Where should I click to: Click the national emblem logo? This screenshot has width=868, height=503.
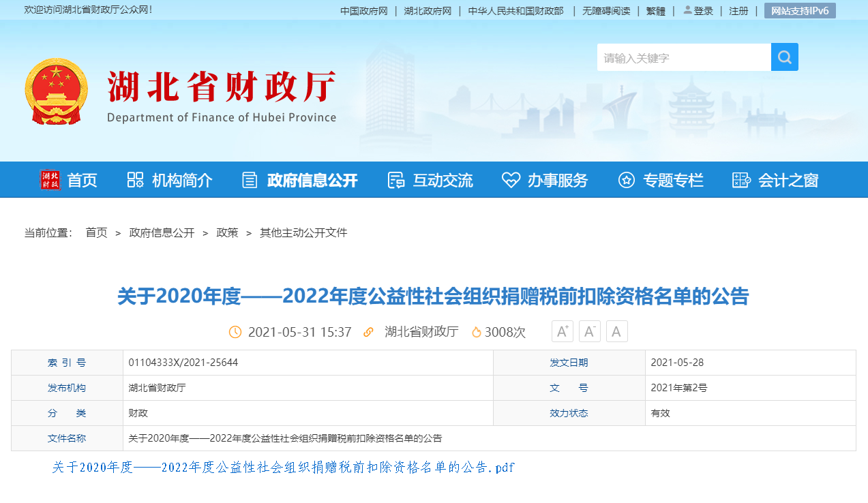[x=57, y=91]
